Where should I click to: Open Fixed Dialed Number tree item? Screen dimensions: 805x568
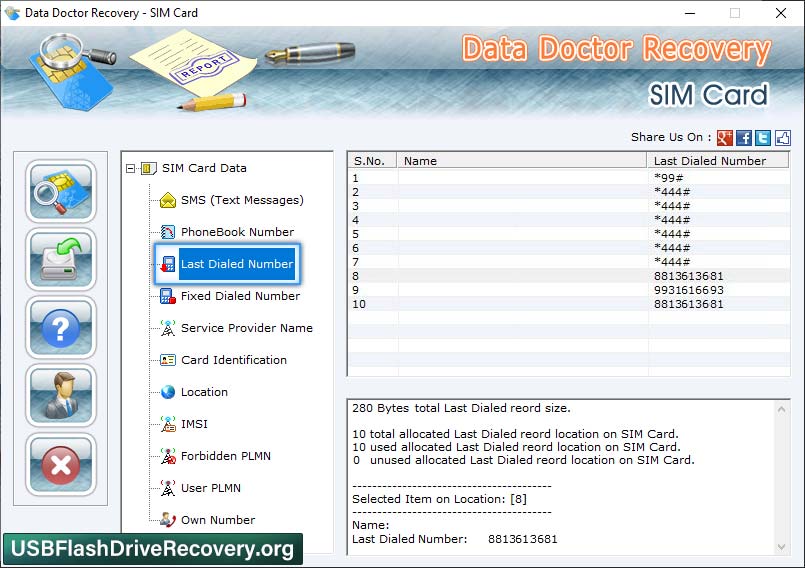pos(240,296)
